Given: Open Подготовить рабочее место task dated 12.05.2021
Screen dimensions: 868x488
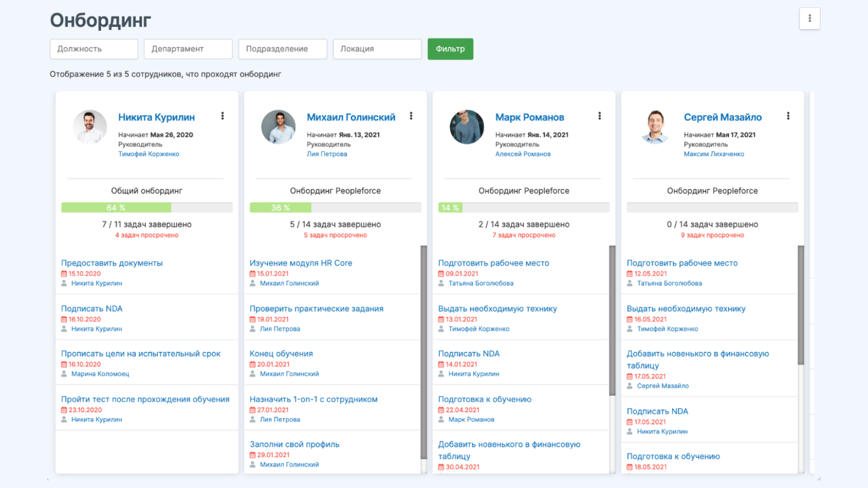Looking at the screenshot, I should click(682, 263).
